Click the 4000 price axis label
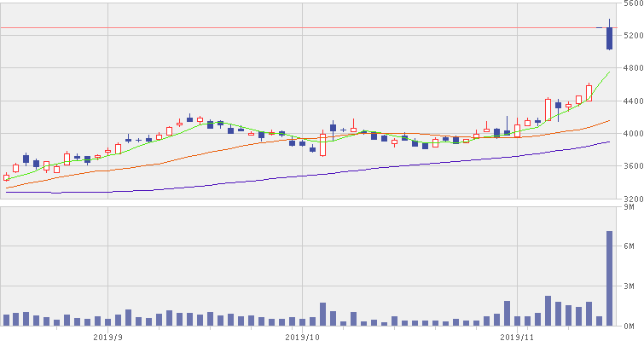 pos(631,134)
